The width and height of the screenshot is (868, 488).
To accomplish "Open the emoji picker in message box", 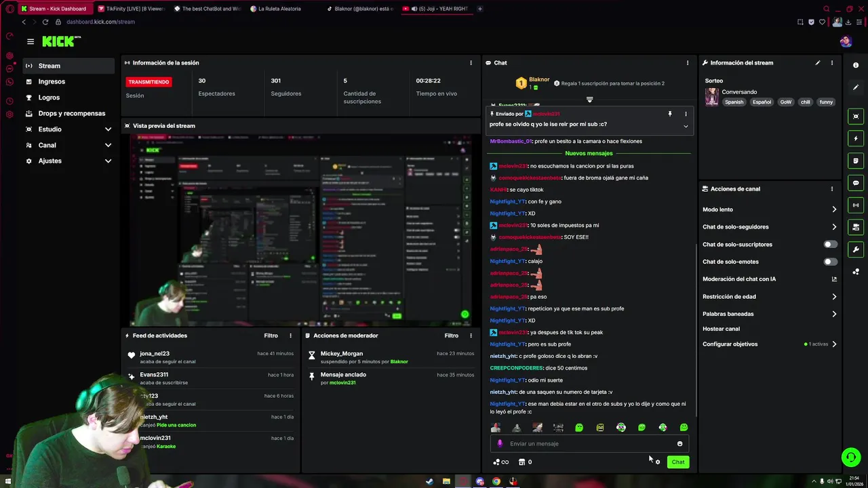I will (x=679, y=444).
